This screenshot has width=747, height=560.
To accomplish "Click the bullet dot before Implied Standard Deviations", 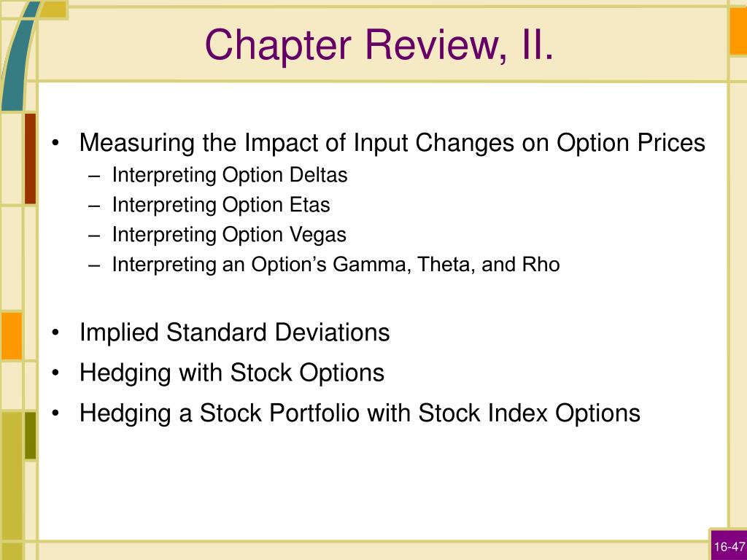I will [x=55, y=332].
